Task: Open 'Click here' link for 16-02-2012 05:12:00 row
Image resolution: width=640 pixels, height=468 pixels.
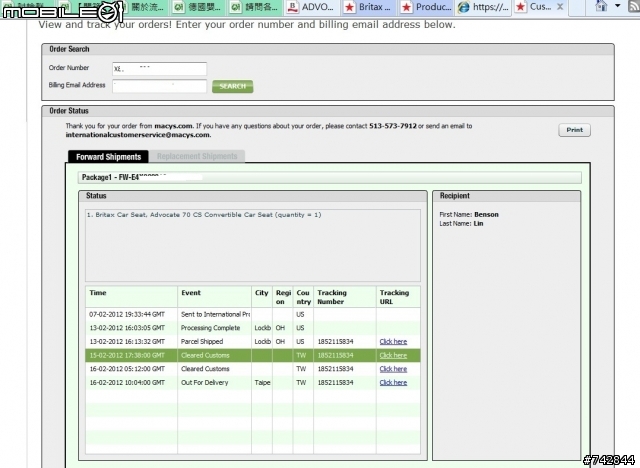Action: (x=393, y=369)
